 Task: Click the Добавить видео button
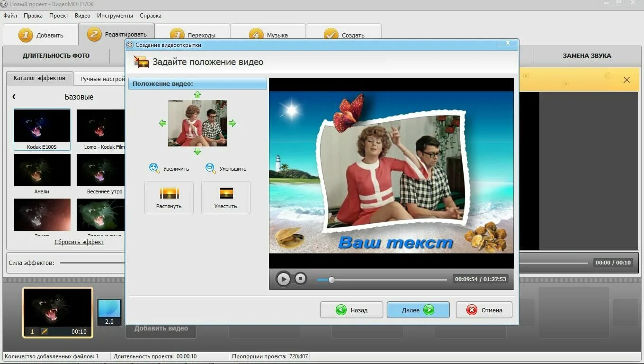click(x=161, y=328)
